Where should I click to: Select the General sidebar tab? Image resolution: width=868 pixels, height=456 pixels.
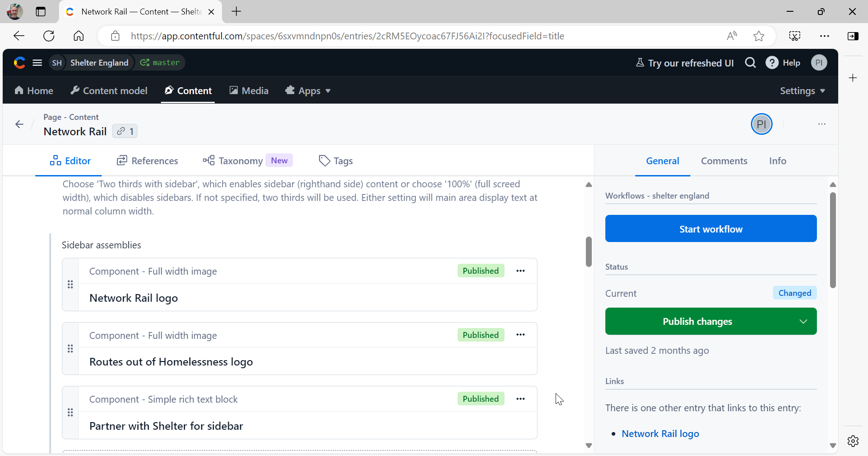[x=662, y=161]
